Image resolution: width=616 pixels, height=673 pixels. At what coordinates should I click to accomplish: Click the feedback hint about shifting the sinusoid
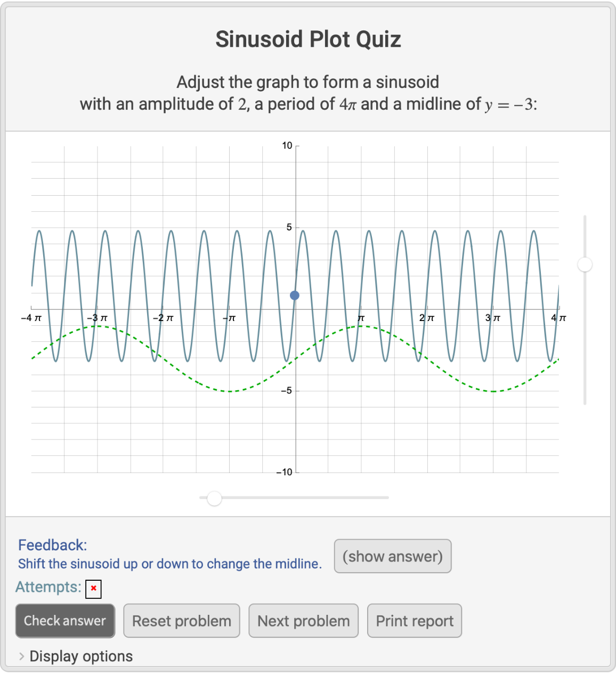click(x=169, y=564)
